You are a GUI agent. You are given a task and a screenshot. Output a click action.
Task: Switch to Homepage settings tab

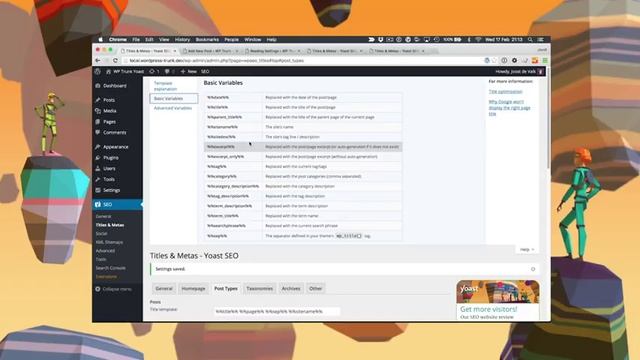pyautogui.click(x=193, y=289)
